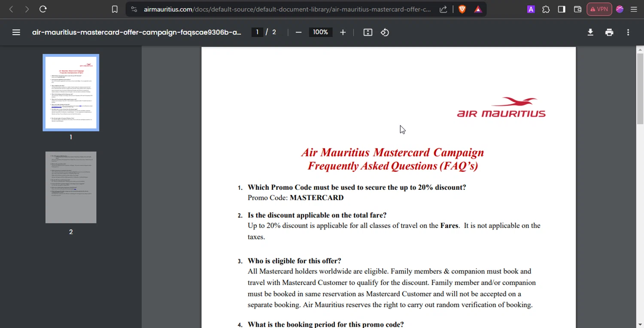Click the PDF file title text
The width and height of the screenshot is (644, 328).
click(137, 32)
